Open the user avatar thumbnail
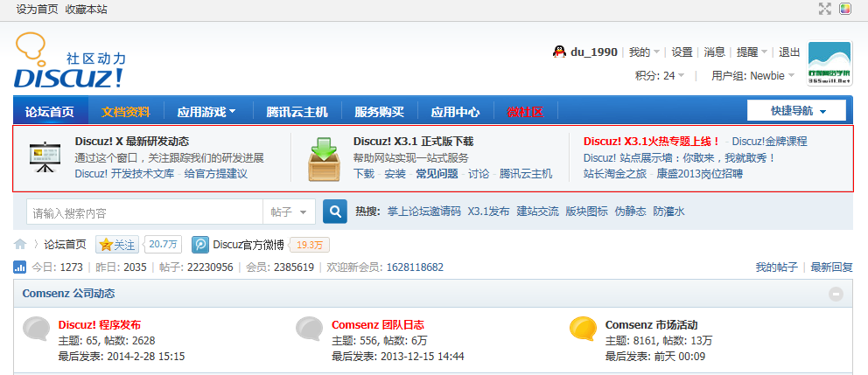This screenshot has height=375, width=868. click(829, 64)
